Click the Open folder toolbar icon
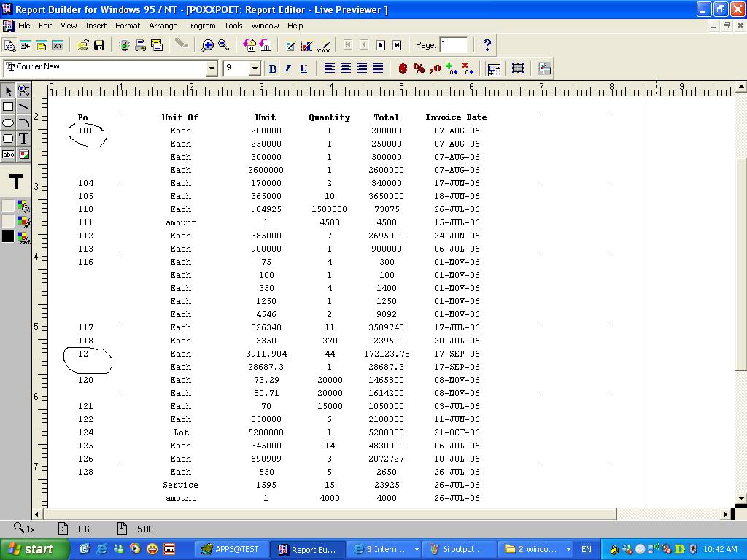 point(83,45)
